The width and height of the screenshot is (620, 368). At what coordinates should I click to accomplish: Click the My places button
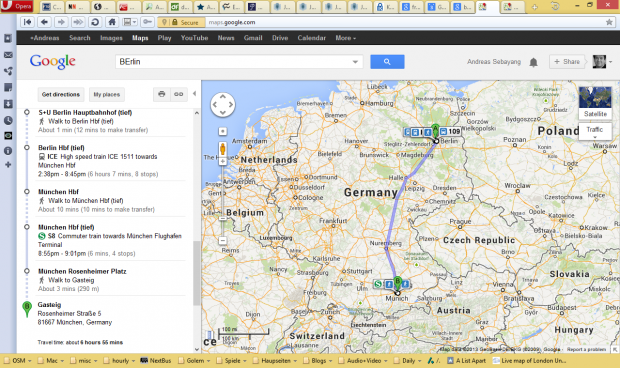point(107,94)
